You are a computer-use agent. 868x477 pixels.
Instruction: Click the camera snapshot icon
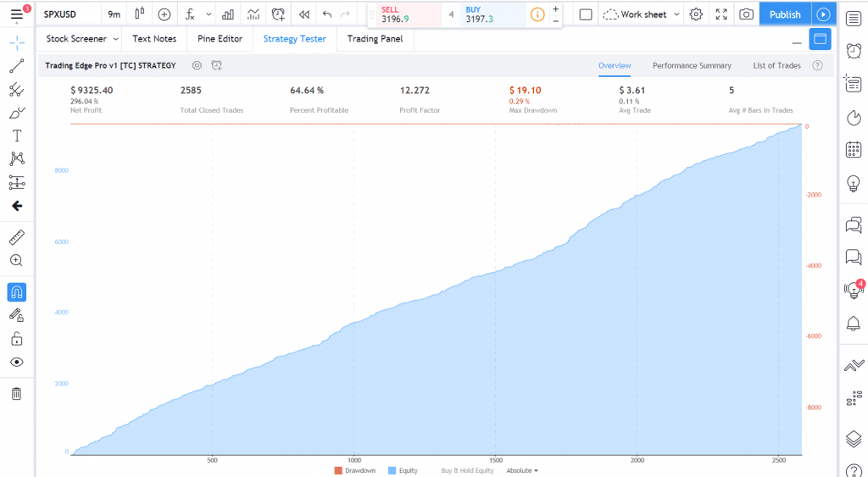click(x=745, y=14)
